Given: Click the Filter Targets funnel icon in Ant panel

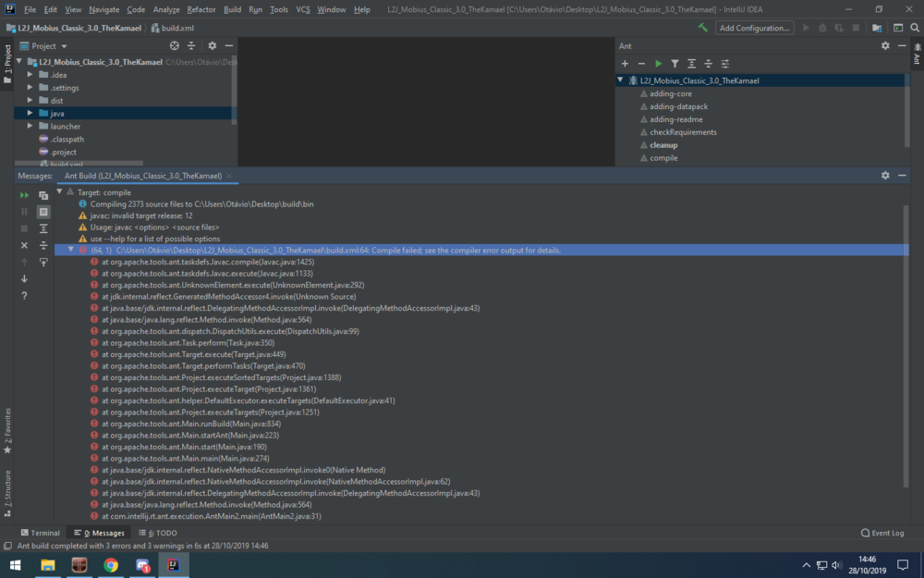Looking at the screenshot, I should click(675, 64).
